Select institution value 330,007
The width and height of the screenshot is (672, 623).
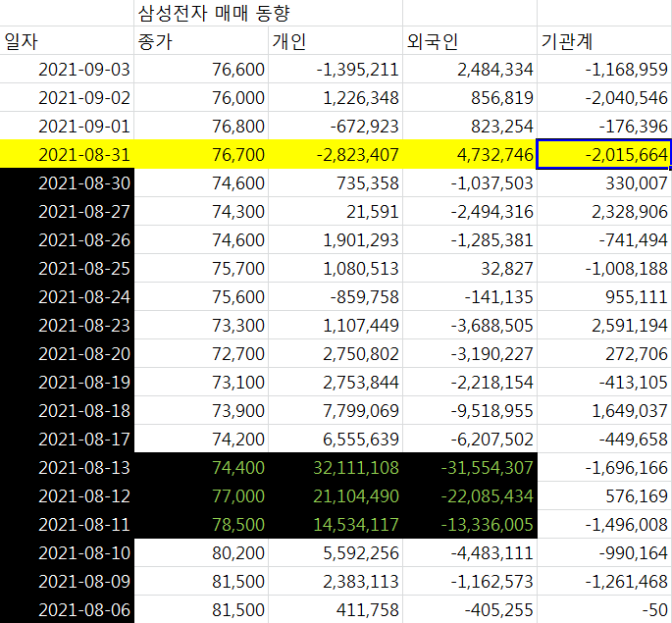(x=604, y=182)
